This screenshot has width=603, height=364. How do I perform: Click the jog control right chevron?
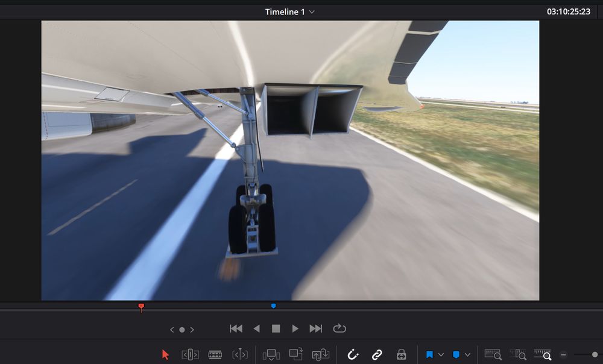pyautogui.click(x=192, y=330)
